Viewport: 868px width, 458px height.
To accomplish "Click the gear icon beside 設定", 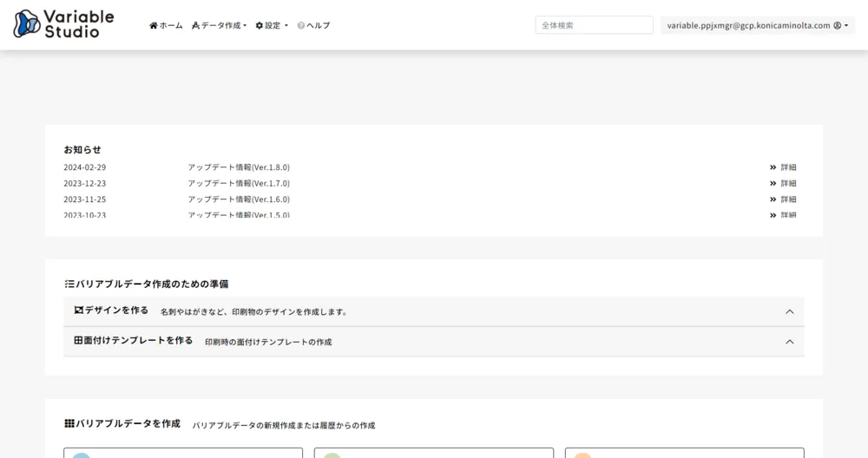I will 259,25.
